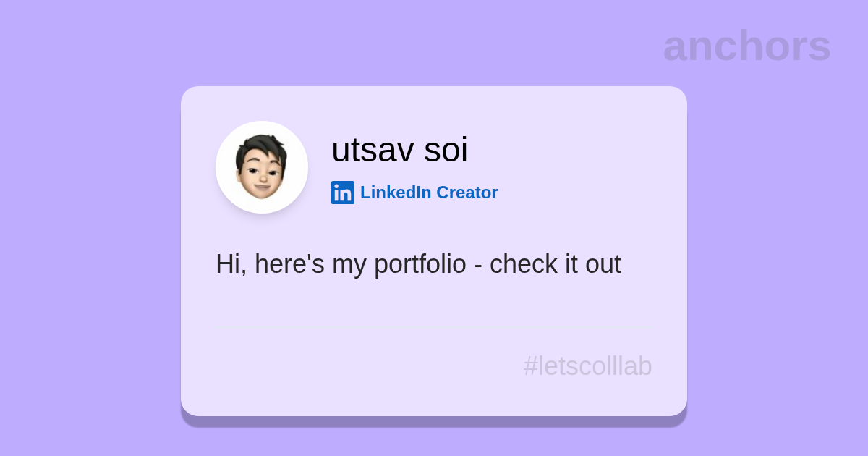
Task: Click the word "portfolio" in the message
Action: pyautogui.click(x=420, y=264)
